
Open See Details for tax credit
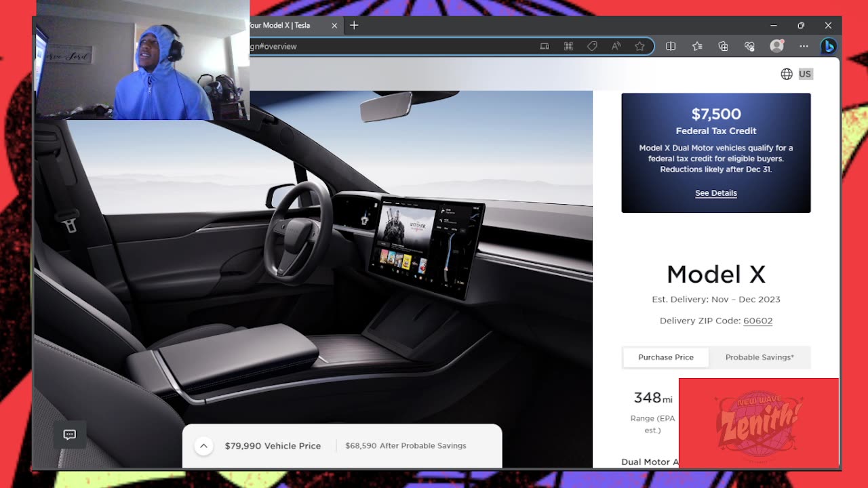pos(716,193)
